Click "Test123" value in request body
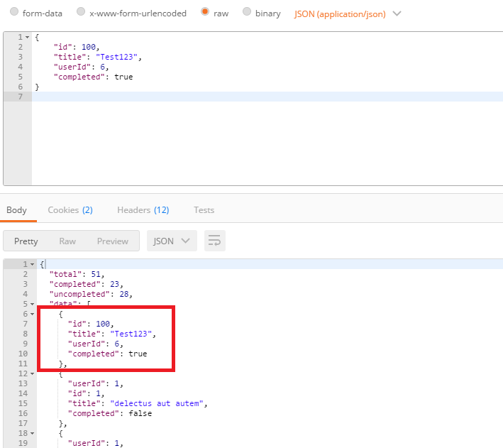The image size is (503, 448). point(117,57)
